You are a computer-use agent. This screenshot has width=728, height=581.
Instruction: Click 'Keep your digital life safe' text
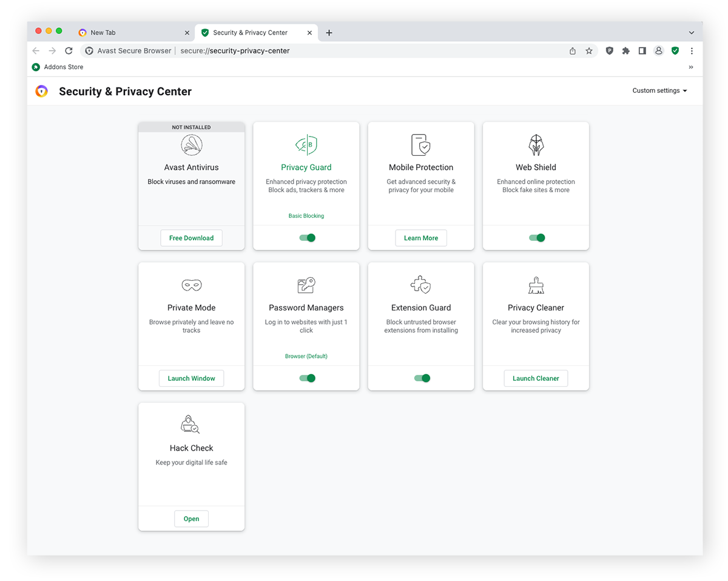pyautogui.click(x=191, y=463)
